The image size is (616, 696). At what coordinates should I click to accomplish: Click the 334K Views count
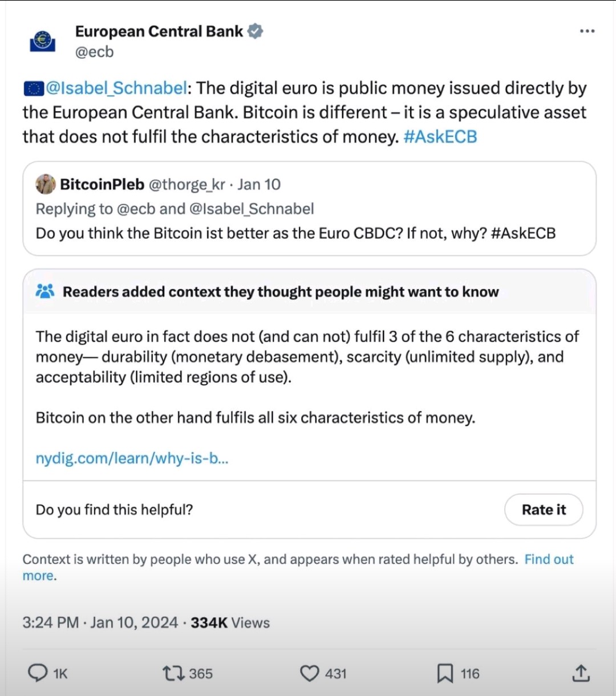[230, 622]
